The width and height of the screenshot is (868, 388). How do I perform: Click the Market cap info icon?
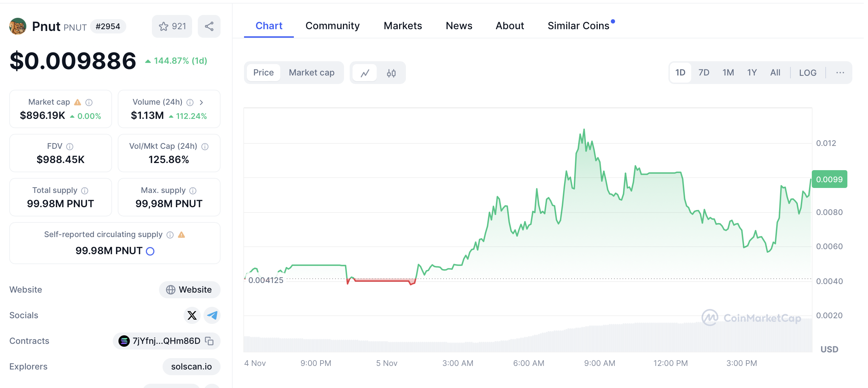click(x=89, y=103)
